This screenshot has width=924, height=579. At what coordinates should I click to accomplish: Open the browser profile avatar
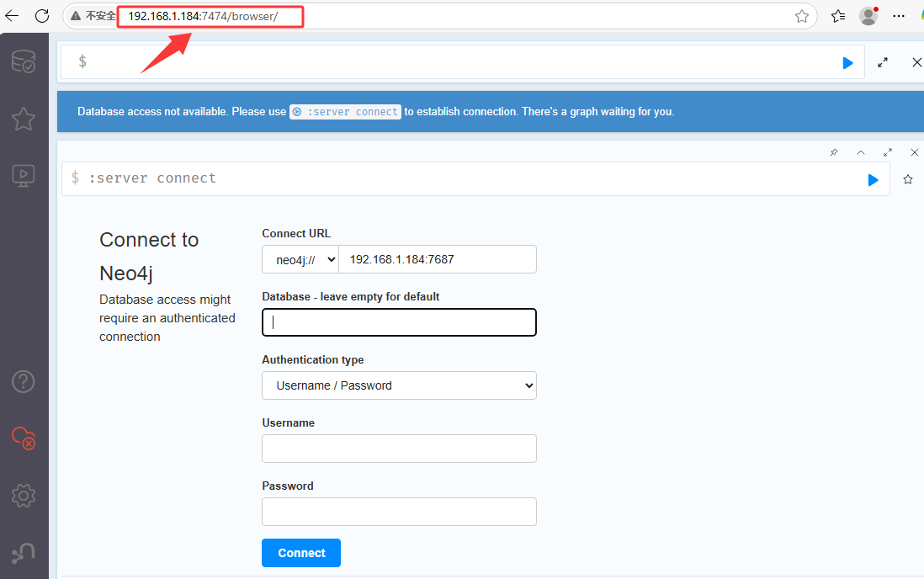[868, 16]
